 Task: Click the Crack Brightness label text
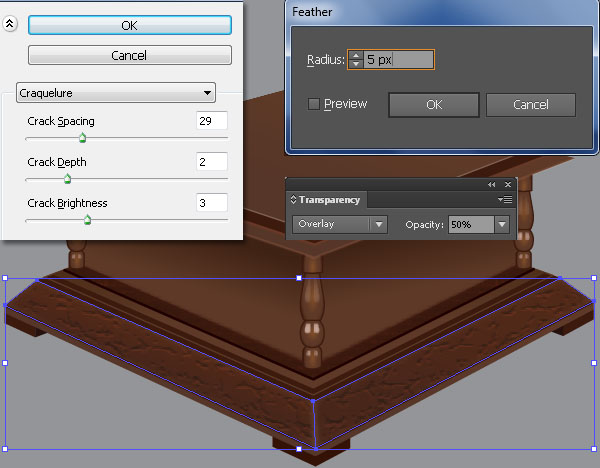point(67,203)
